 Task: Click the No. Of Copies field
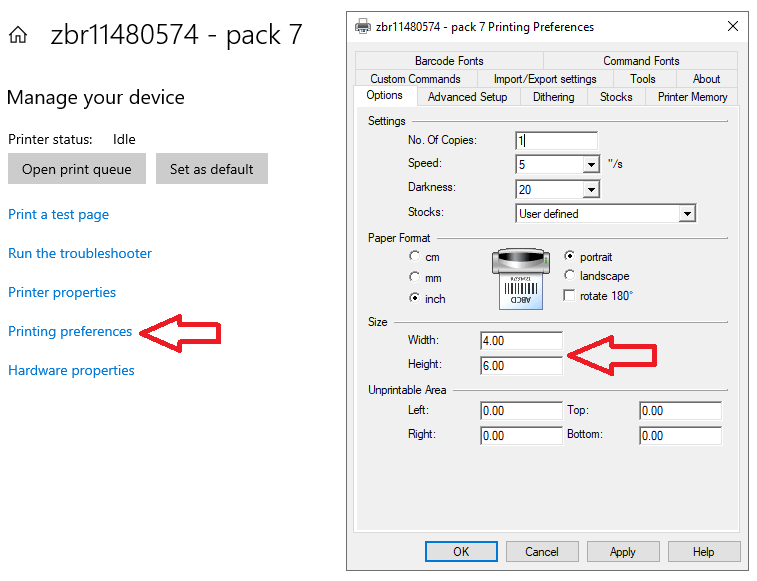click(x=556, y=141)
